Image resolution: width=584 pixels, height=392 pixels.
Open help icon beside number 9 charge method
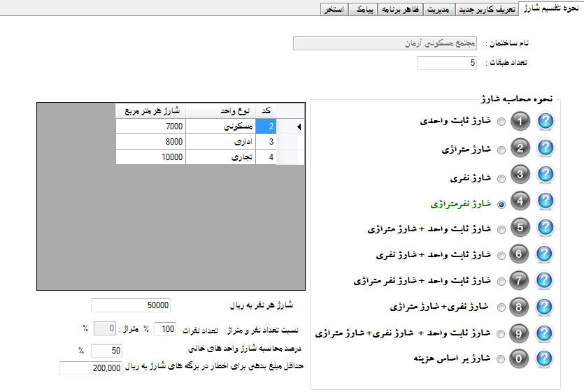click(x=544, y=333)
